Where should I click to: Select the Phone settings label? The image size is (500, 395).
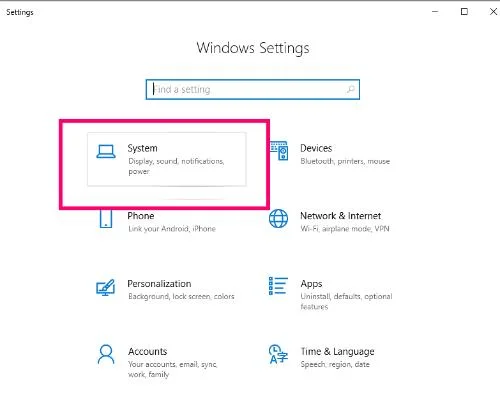tap(141, 216)
